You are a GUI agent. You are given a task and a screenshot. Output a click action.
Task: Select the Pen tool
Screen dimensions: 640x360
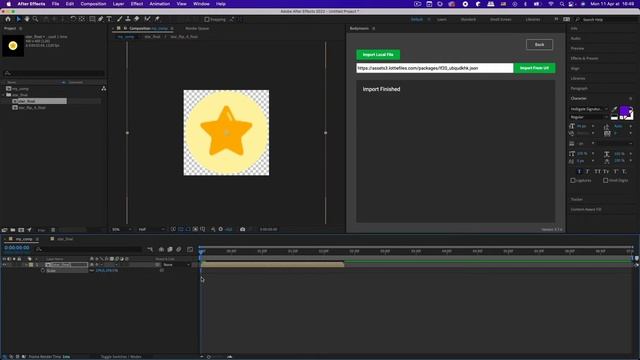tap(101, 19)
